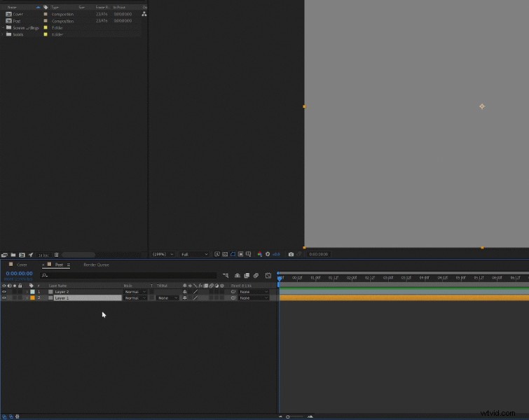529x420 pixels.
Task: Select the Post composition in Project panel
Action: [17, 21]
